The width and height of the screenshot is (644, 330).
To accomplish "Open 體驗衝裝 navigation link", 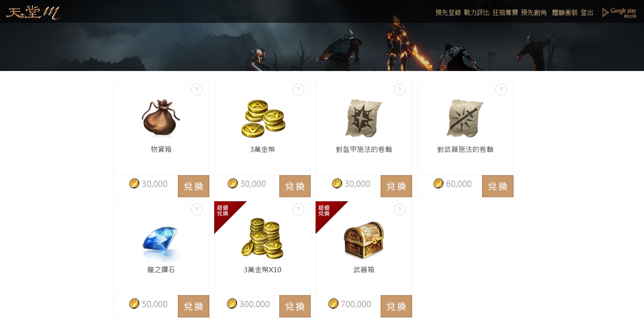I will pos(565,13).
